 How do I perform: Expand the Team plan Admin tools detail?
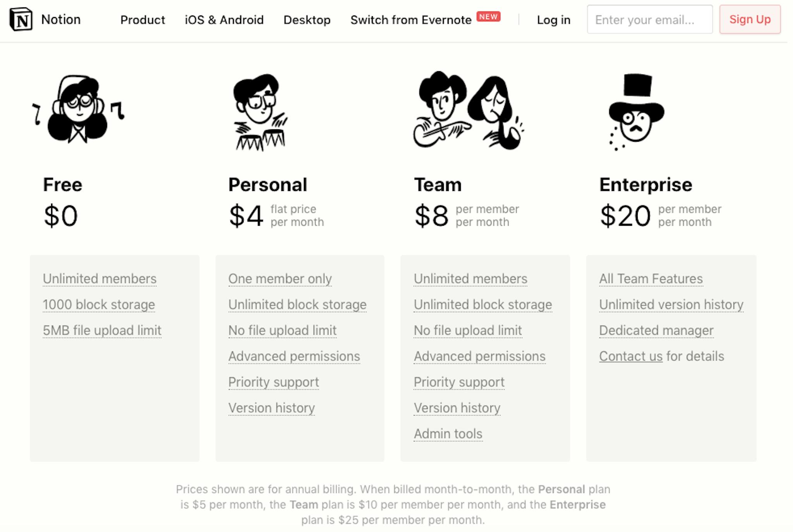click(448, 433)
